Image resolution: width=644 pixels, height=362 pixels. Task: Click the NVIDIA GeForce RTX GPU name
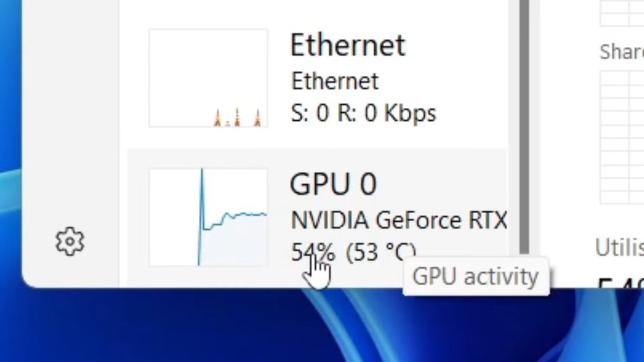pos(398,220)
